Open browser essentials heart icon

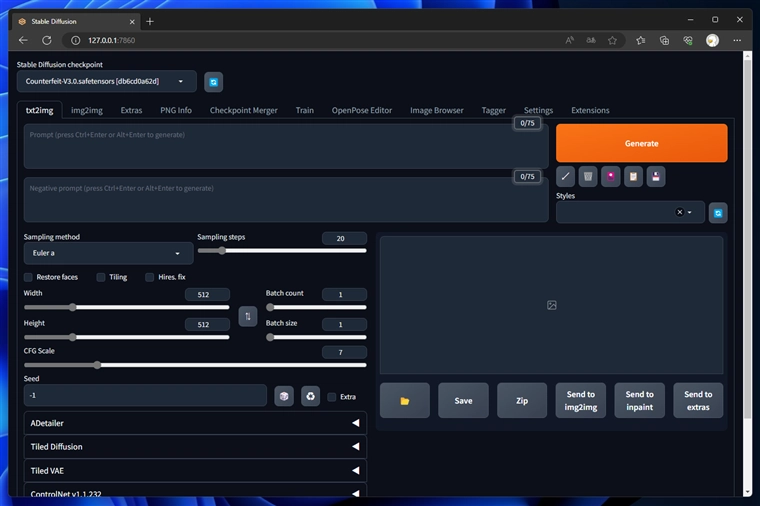coord(688,40)
